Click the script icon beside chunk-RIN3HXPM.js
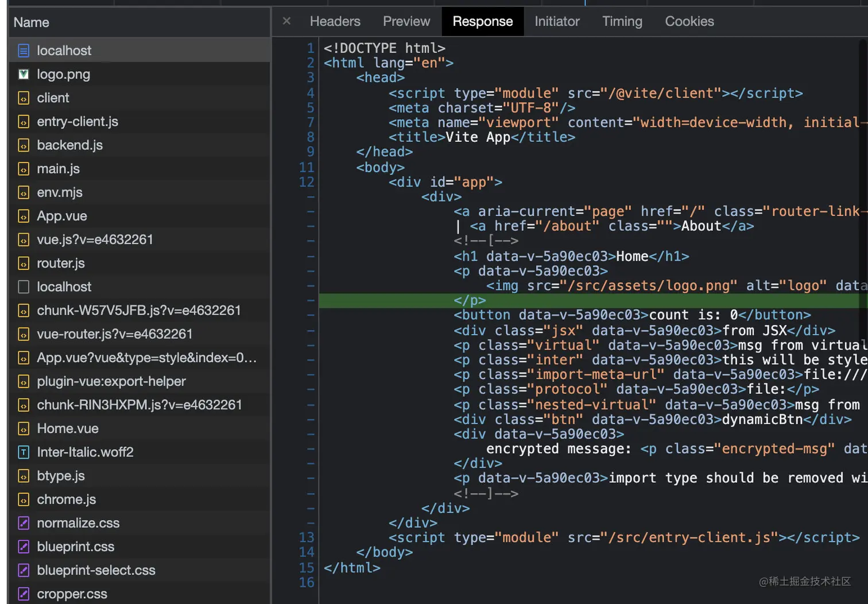Image resolution: width=868 pixels, height=604 pixels. (24, 405)
